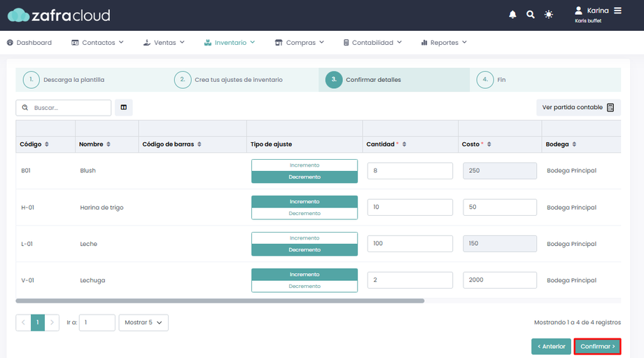Click the column view icon beside search
Image resolution: width=644 pixels, height=358 pixels.
[124, 107]
